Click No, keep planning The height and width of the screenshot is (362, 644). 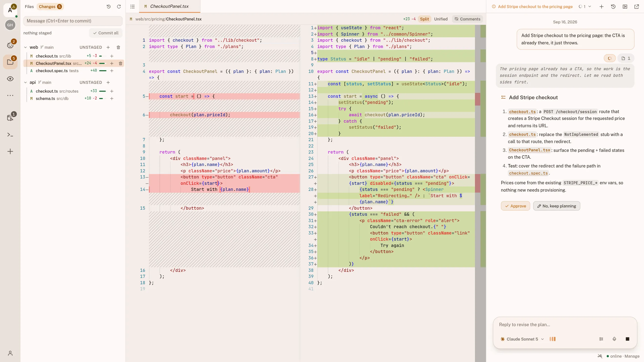click(556, 206)
